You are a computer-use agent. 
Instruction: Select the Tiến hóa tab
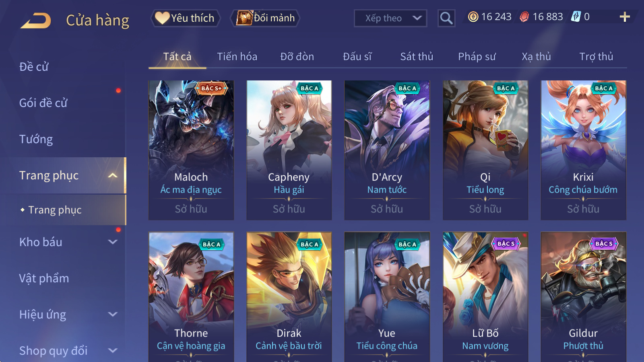click(237, 57)
